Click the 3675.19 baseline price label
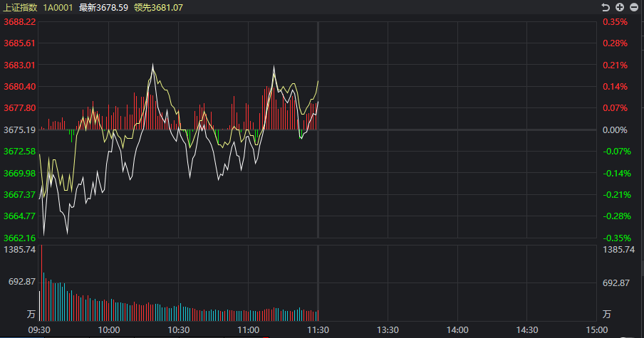This screenshot has width=644, height=338. pos(20,130)
